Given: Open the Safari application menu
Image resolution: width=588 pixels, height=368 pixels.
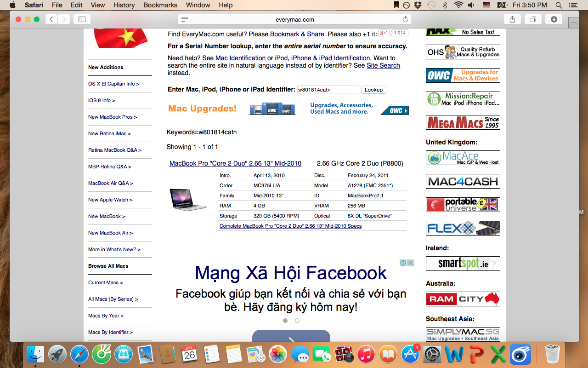Looking at the screenshot, I should point(34,5).
